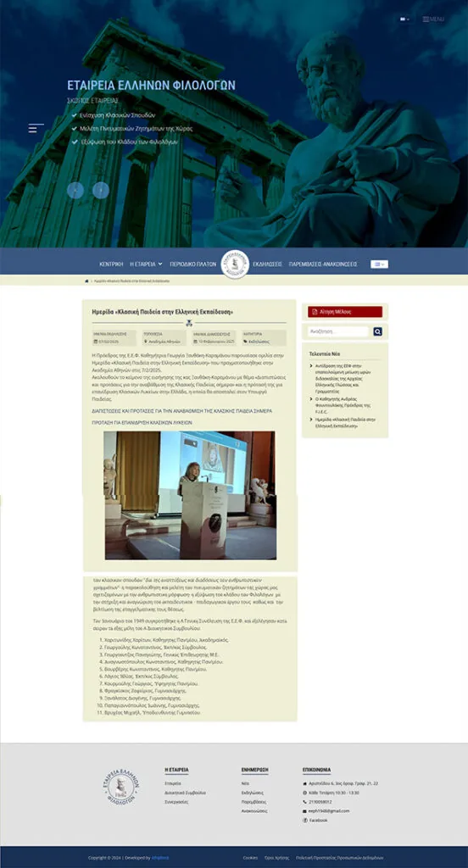Go to next hero slide arrow

click(x=101, y=191)
